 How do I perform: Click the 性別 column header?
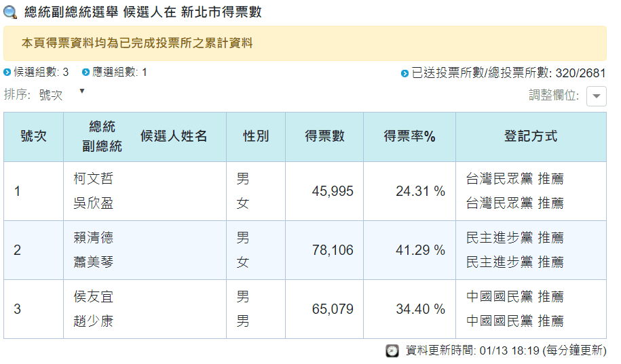256,136
